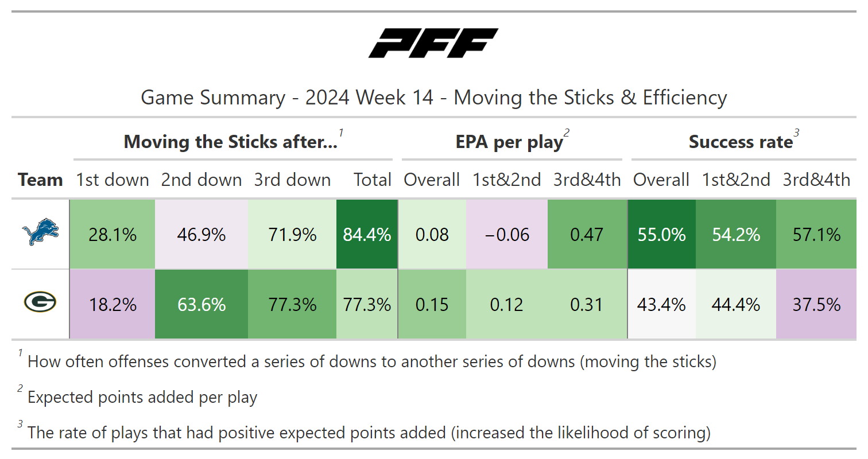Click the Green Bay Packers team logo

click(x=40, y=302)
